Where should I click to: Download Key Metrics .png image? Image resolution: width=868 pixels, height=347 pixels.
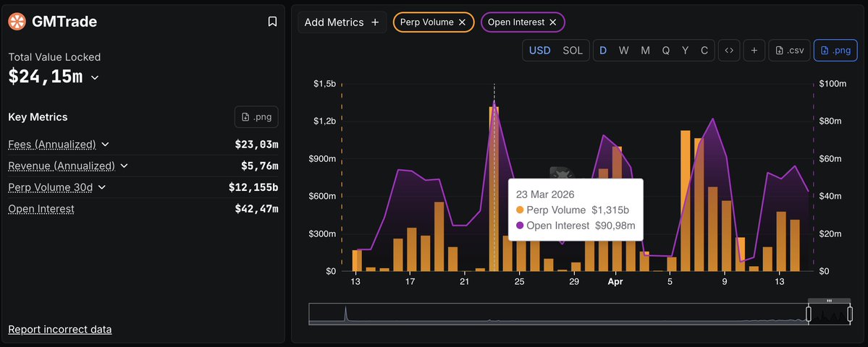(256, 117)
